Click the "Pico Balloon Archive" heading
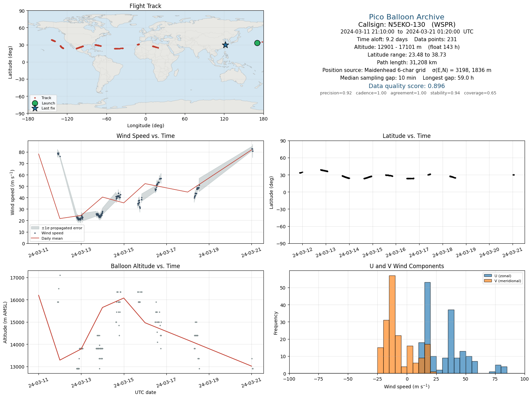Viewport: 532px width, 398px height. (x=406, y=17)
